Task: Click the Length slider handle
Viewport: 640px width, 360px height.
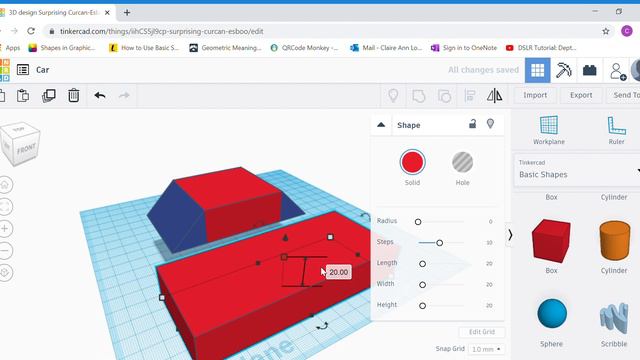Action: click(x=422, y=264)
